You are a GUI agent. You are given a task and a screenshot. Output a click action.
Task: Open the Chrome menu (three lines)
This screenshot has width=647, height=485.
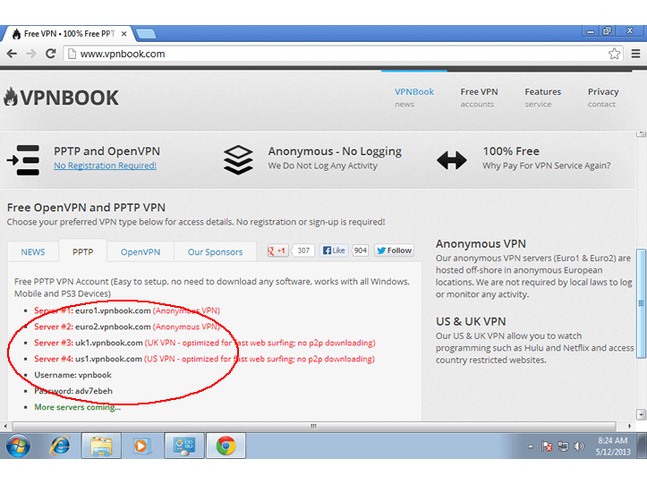635,53
